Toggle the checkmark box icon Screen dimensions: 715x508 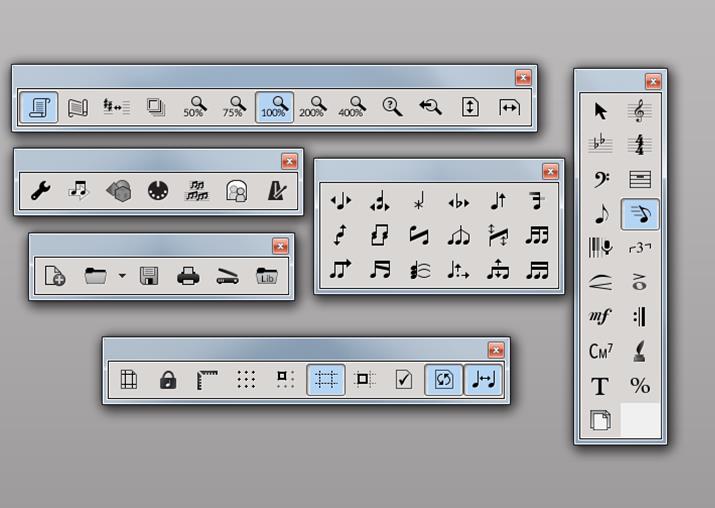403,380
